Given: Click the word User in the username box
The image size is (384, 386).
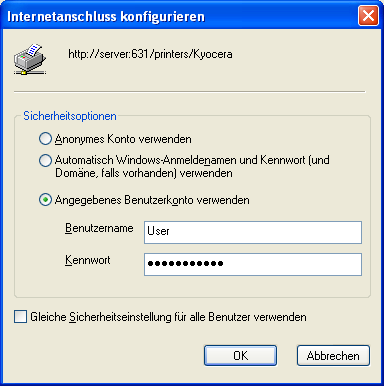Looking at the screenshot, I should click(x=158, y=231).
